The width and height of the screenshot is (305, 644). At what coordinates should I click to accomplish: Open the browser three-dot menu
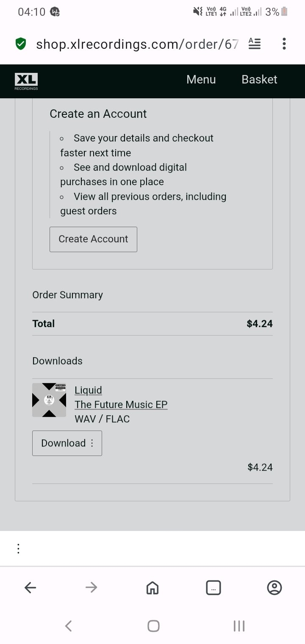tap(284, 44)
